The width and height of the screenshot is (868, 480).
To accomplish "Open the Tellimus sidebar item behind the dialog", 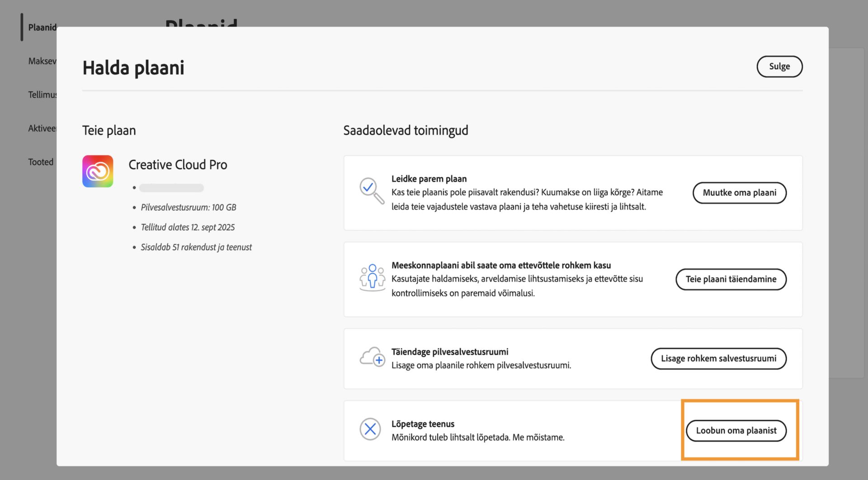I will click(x=42, y=95).
